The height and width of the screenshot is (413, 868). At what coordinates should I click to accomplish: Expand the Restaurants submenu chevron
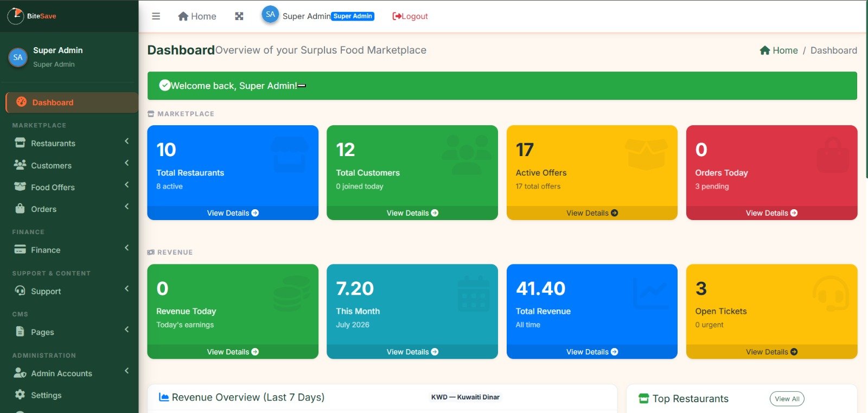tap(126, 141)
